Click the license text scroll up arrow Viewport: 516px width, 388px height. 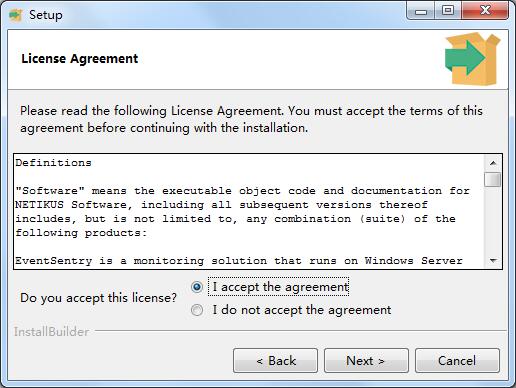493,163
